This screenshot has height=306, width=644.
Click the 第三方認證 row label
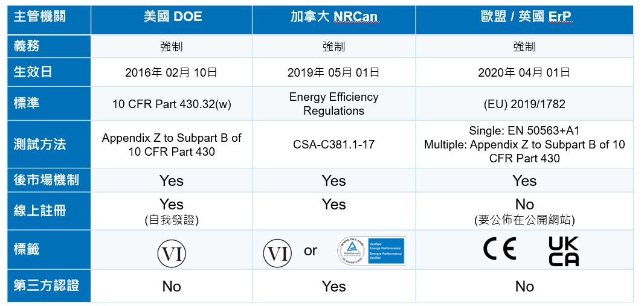49,286
